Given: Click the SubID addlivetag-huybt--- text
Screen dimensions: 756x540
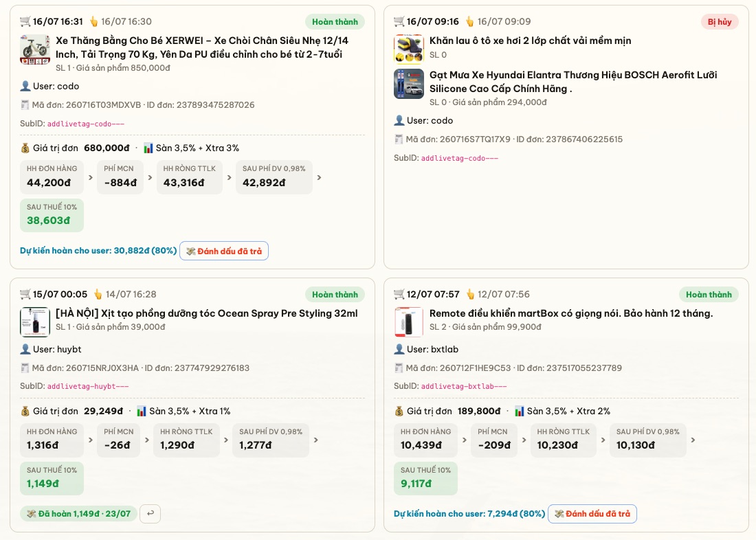Looking at the screenshot, I should [88, 386].
